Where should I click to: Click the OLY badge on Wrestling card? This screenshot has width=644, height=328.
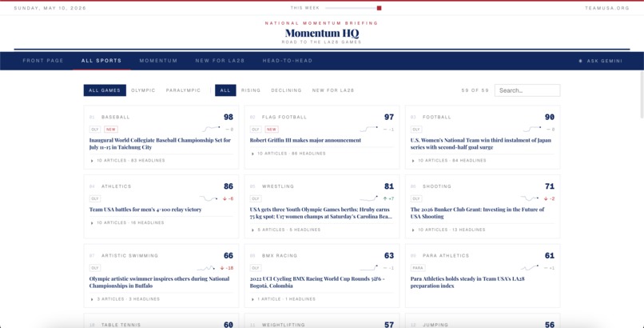pos(256,198)
